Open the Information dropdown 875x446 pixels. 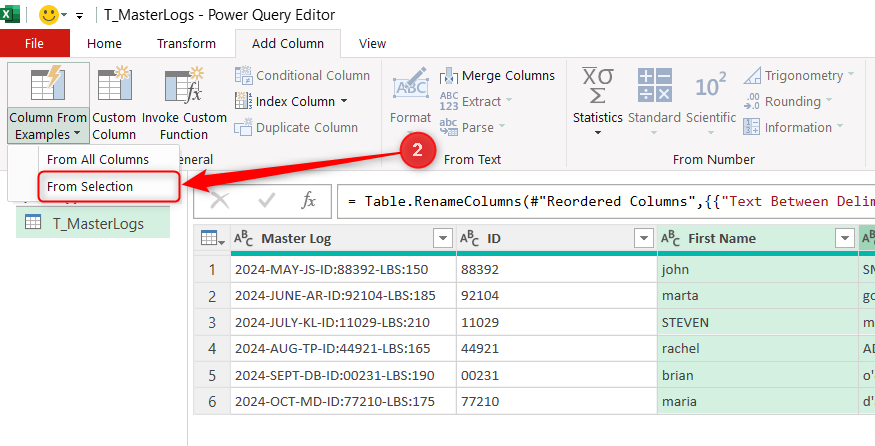793,127
